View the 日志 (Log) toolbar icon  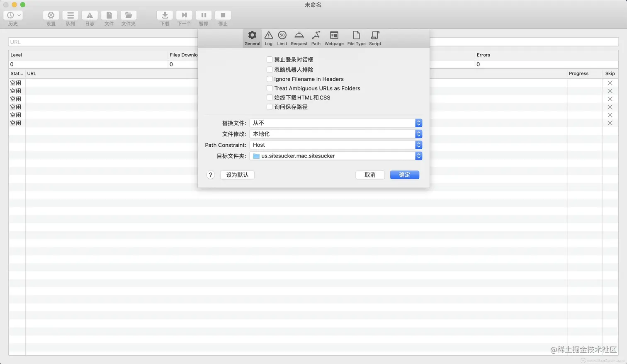[x=90, y=17]
